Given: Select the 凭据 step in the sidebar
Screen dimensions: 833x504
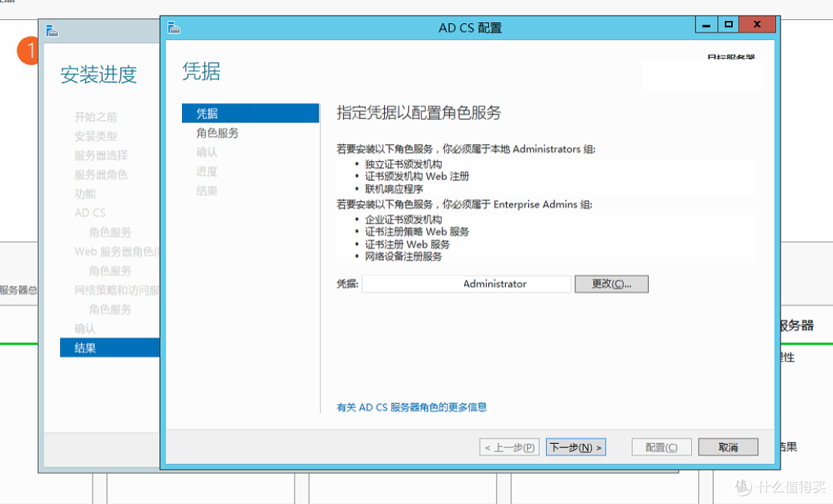Looking at the screenshot, I should [207, 113].
